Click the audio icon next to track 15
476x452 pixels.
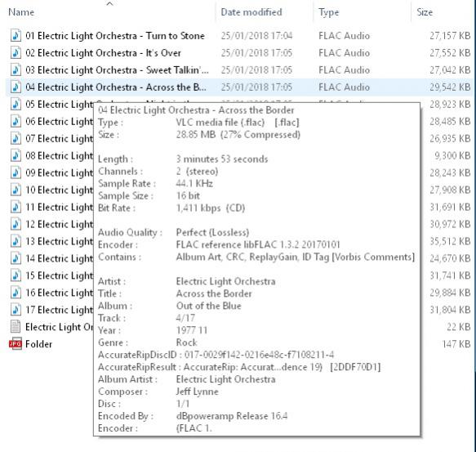click(x=16, y=275)
